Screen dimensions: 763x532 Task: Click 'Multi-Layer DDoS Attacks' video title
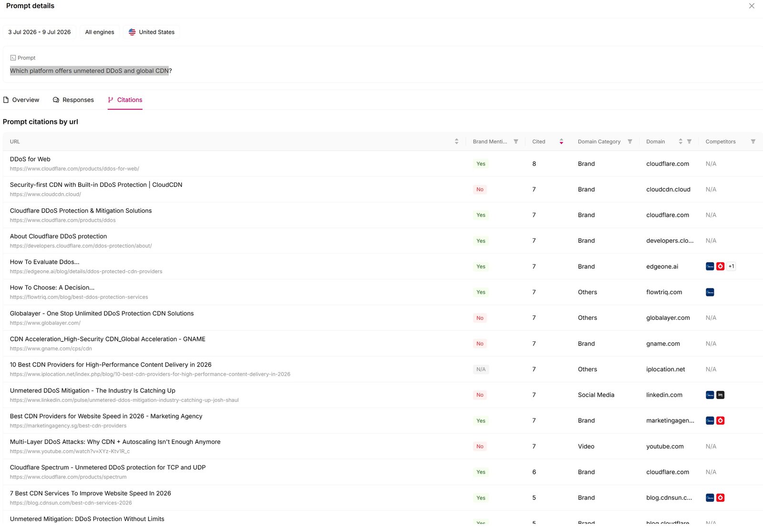(115, 442)
